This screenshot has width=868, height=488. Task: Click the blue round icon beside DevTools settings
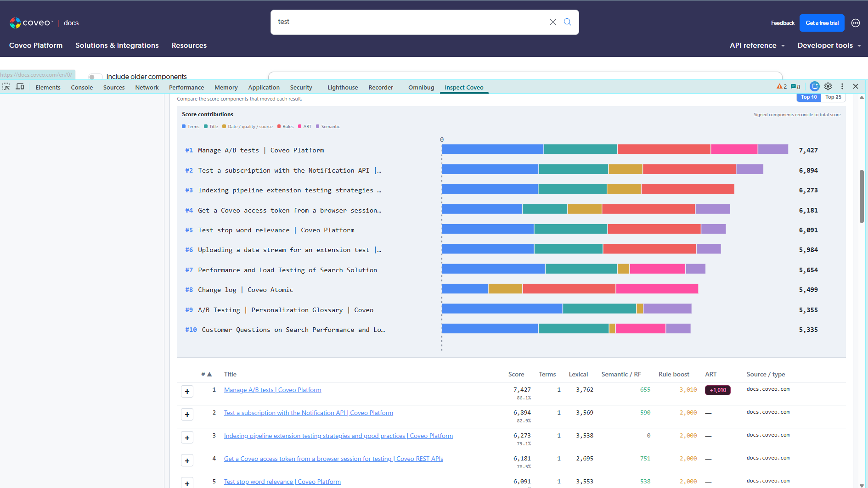pos(815,86)
